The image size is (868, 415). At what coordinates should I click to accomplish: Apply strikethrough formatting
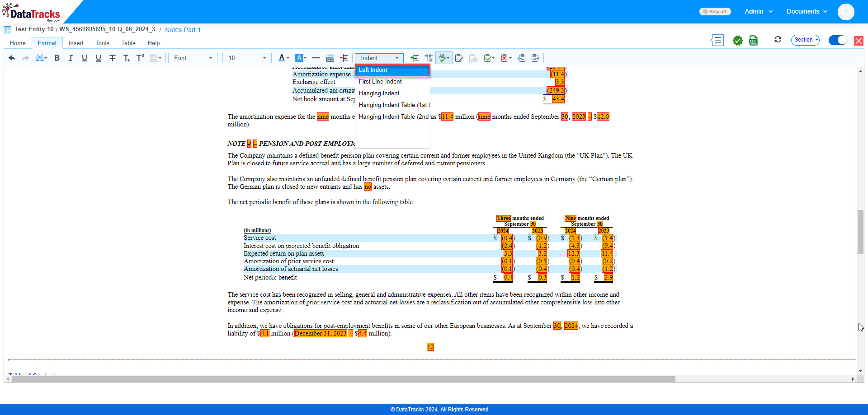pos(113,58)
